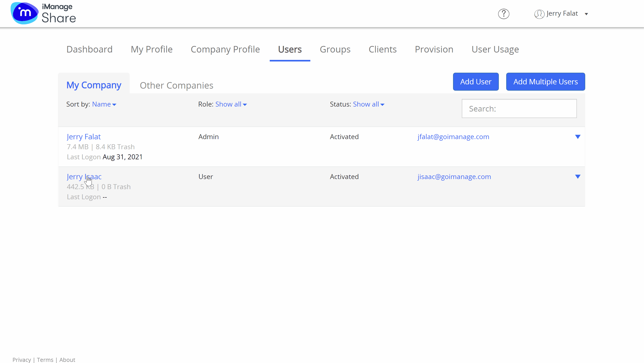Expand Status filter dropdown

[369, 104]
